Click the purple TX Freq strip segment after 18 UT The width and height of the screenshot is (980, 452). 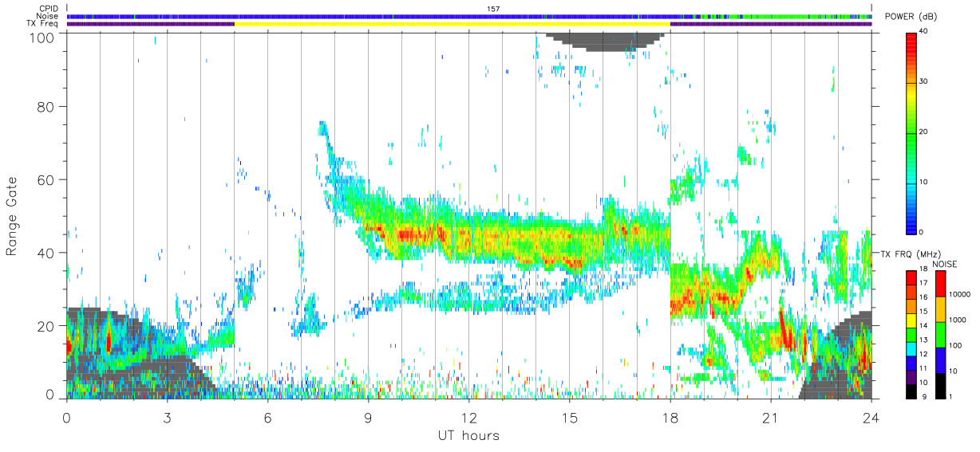[770, 24]
